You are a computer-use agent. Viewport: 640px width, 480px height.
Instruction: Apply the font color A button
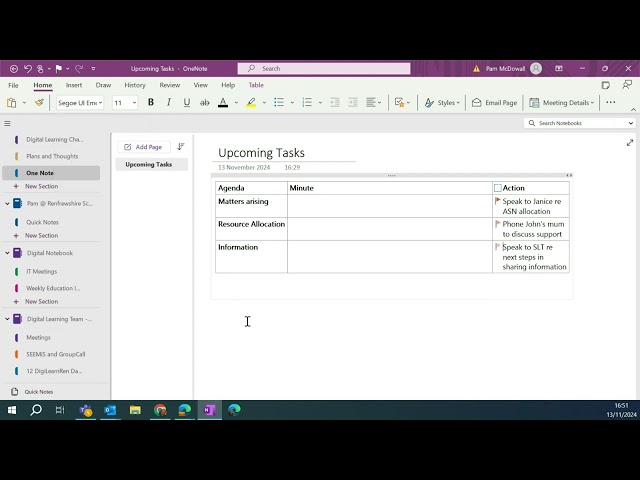pyautogui.click(x=223, y=103)
